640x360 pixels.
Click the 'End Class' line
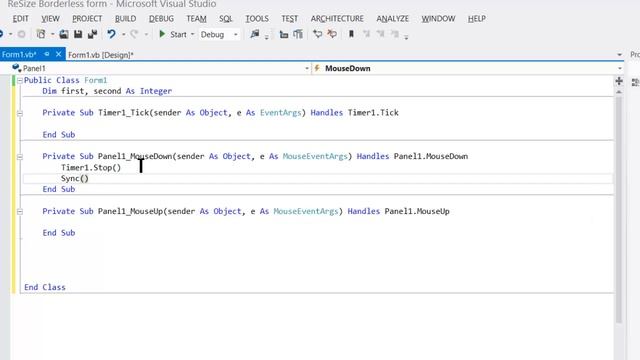point(44,287)
